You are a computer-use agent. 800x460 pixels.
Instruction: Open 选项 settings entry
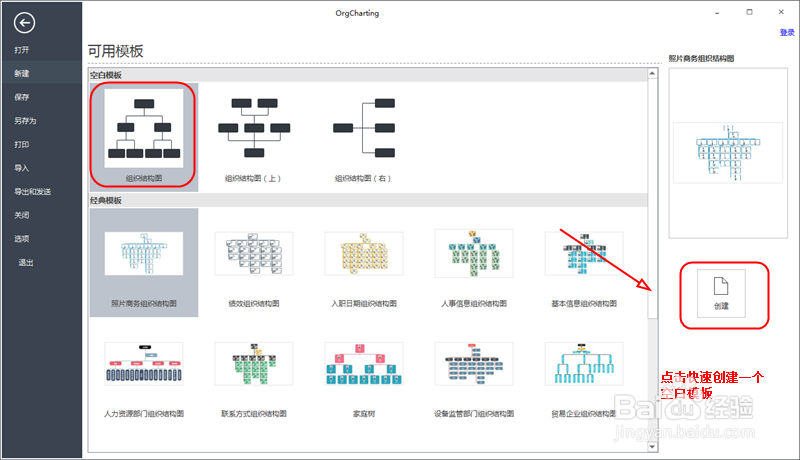[x=22, y=239]
